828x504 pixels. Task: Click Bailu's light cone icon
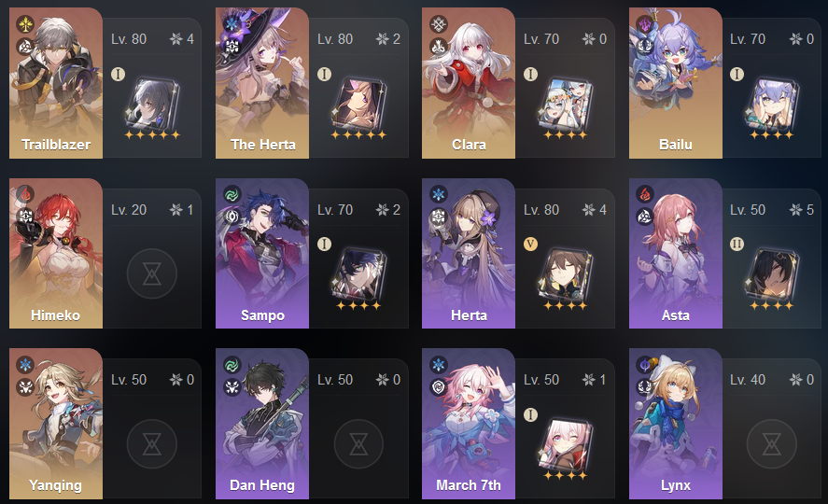(x=771, y=105)
